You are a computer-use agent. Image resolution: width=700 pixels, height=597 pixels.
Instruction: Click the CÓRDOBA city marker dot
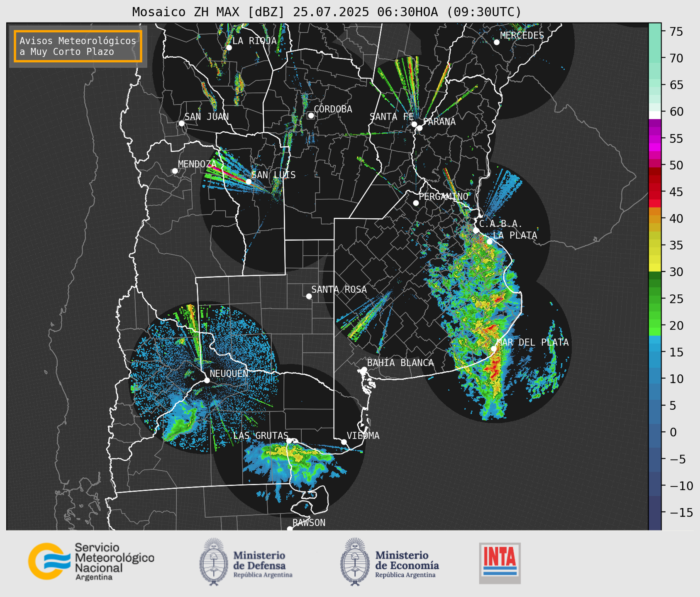[x=311, y=115]
